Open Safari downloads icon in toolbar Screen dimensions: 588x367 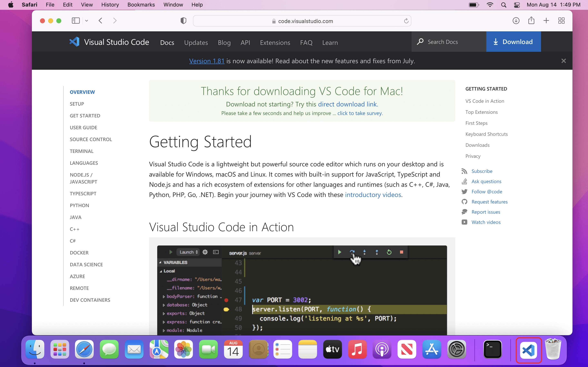point(516,21)
